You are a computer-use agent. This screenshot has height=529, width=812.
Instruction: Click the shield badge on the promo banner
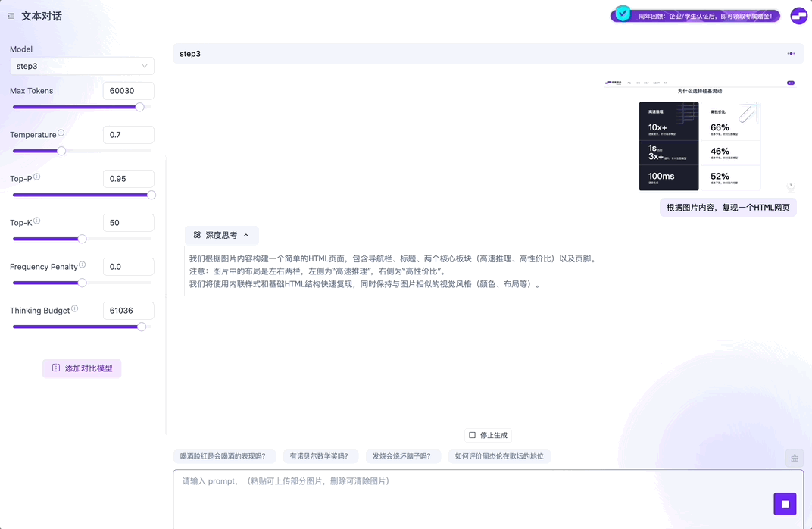coord(623,14)
